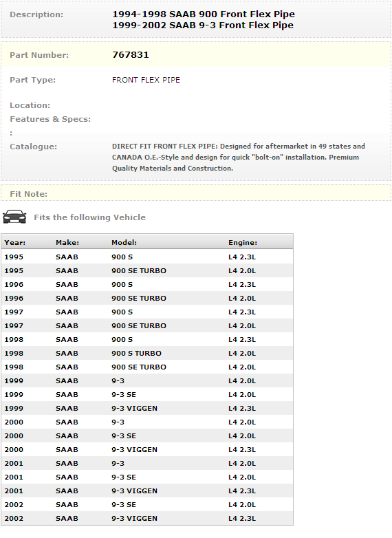Viewport: 392px width, 538px height.
Task: Select the 1995 SAAB 900 S row
Action: point(147,257)
